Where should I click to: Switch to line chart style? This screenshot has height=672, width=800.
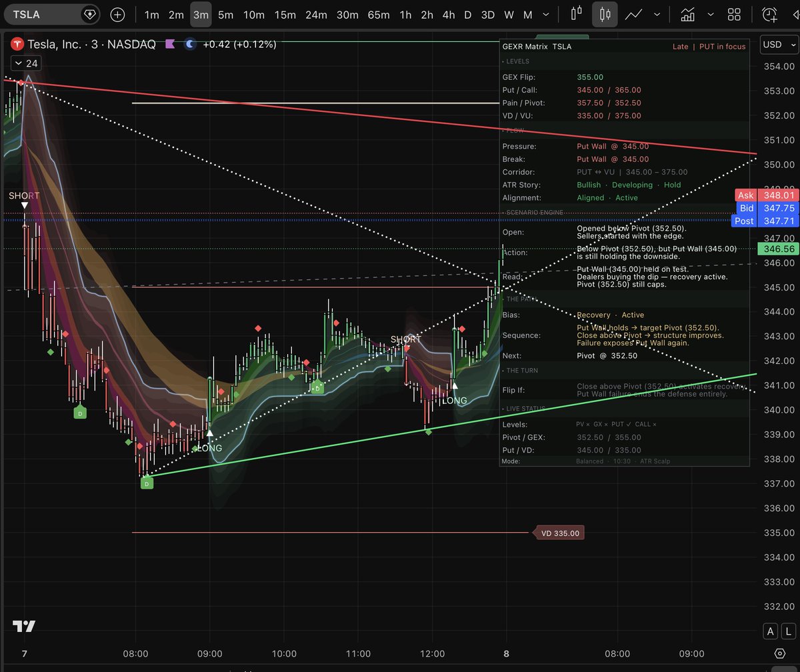pyautogui.click(x=634, y=14)
